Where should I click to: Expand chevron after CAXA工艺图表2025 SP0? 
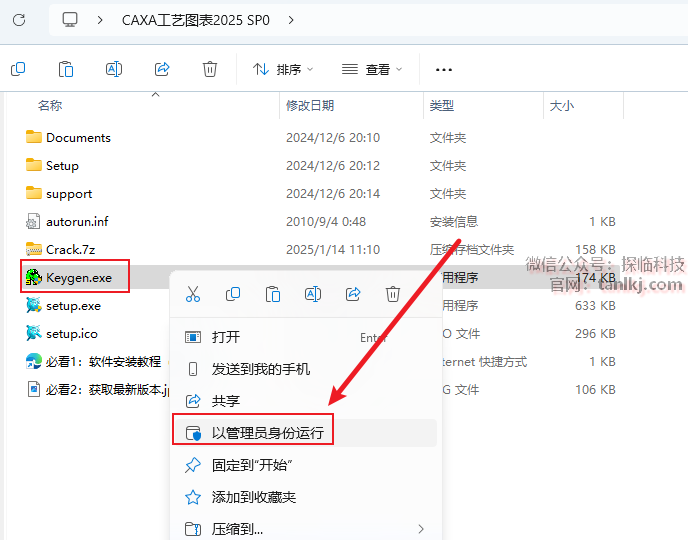(x=290, y=20)
